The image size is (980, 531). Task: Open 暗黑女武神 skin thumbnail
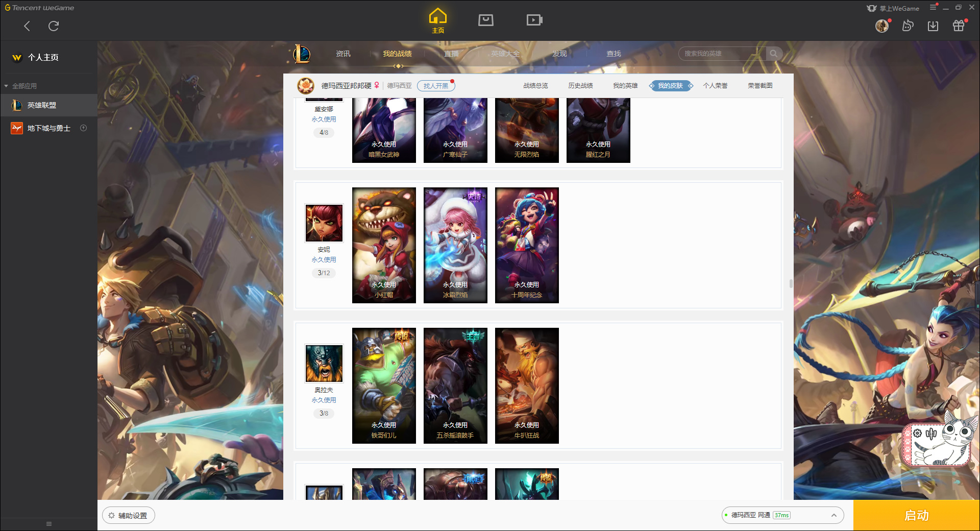[x=384, y=130]
